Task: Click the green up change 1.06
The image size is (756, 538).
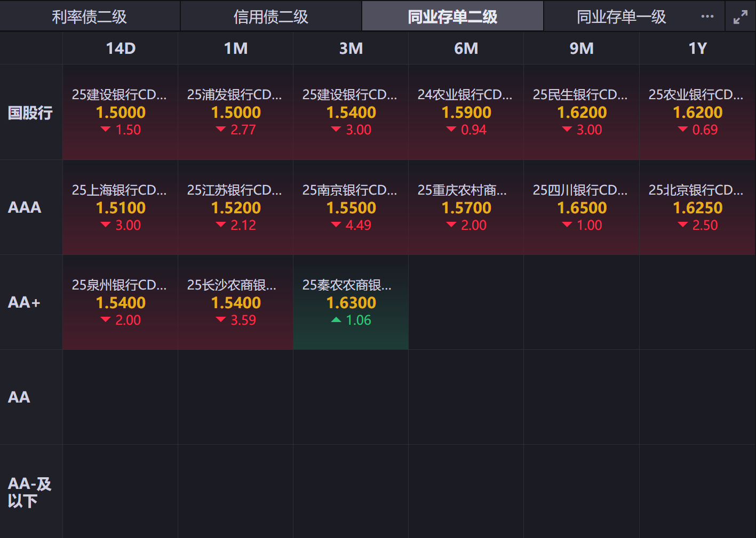Action: pos(351,320)
